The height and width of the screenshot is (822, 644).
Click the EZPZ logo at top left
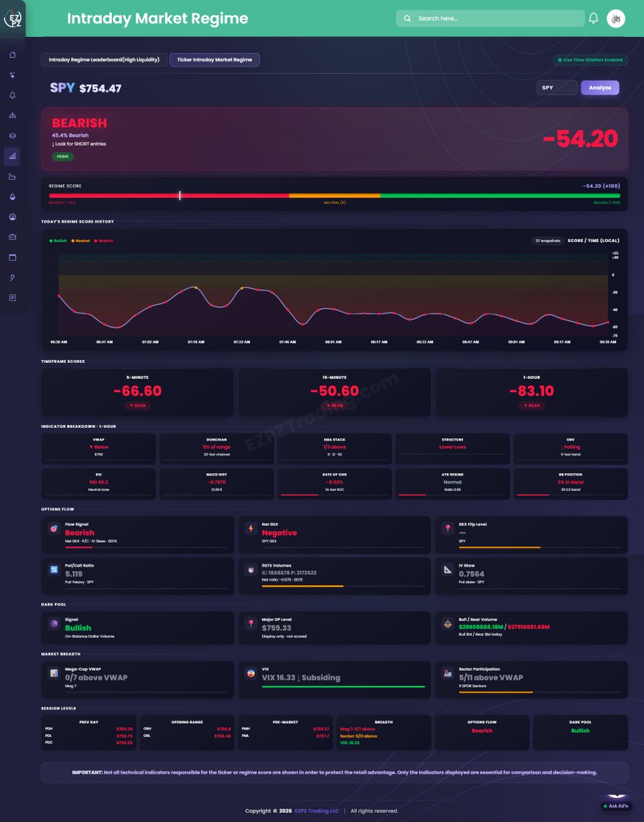(13, 18)
